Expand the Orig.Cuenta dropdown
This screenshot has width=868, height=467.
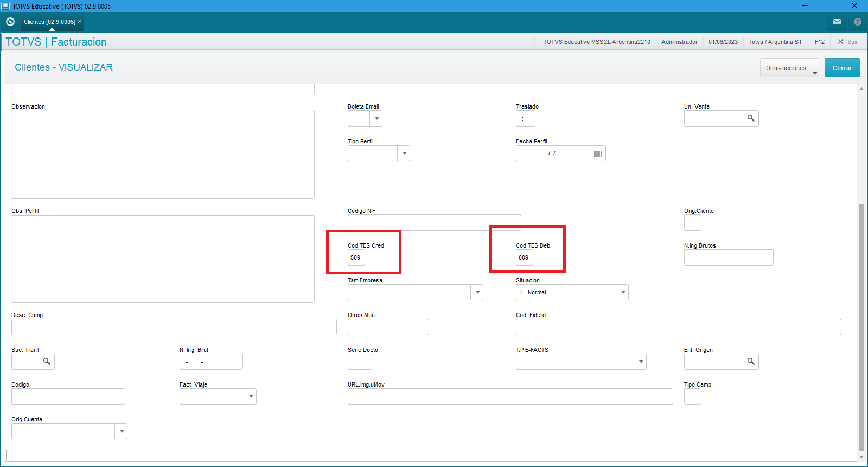point(122,431)
